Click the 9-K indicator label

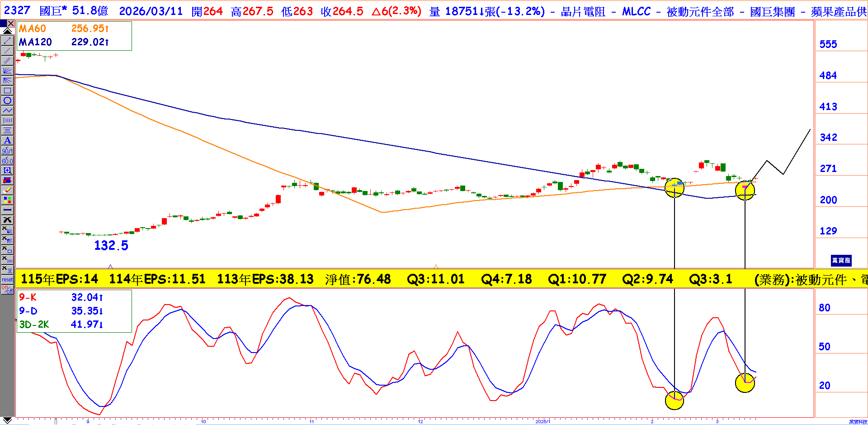(28, 297)
